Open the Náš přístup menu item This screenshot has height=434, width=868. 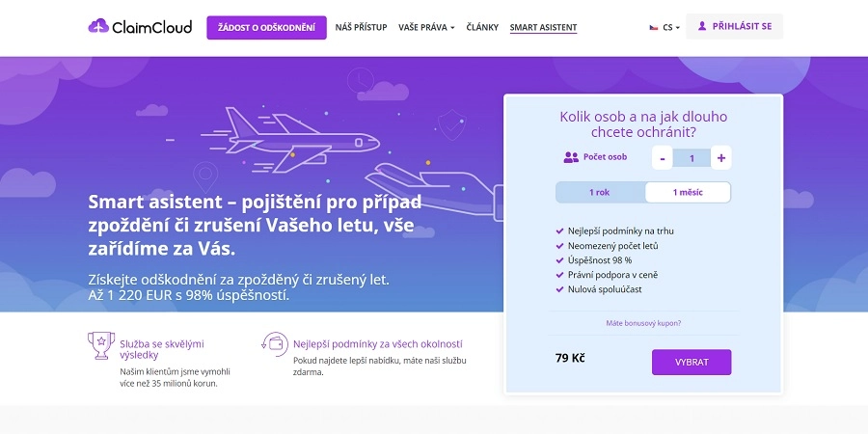(x=361, y=27)
